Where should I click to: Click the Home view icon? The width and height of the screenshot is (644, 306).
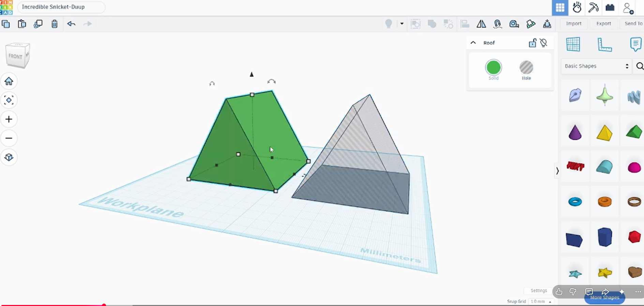pos(9,81)
